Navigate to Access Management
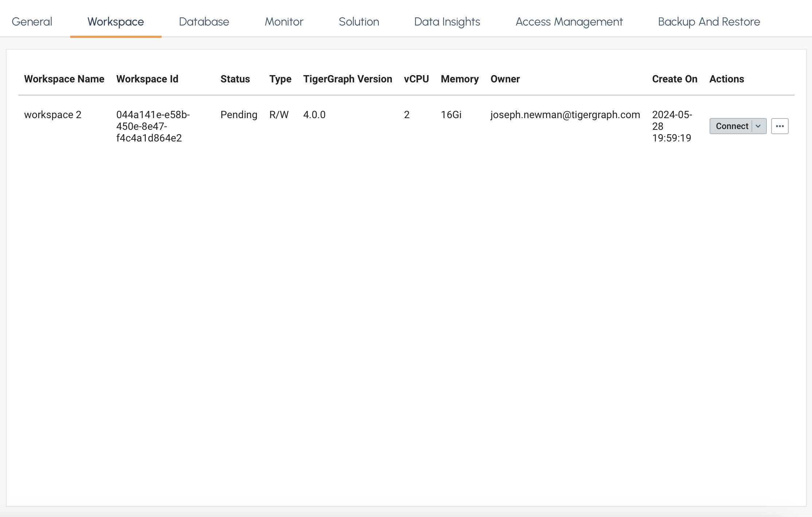The width and height of the screenshot is (812, 517). 569,22
